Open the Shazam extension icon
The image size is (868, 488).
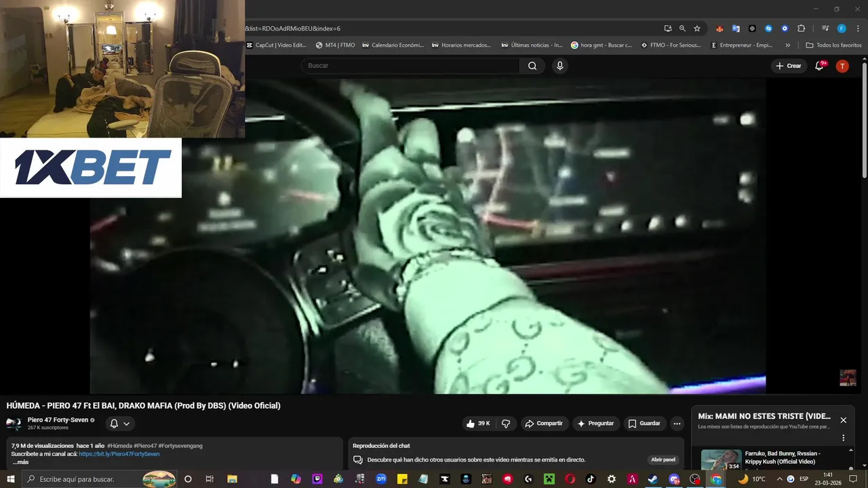768,28
